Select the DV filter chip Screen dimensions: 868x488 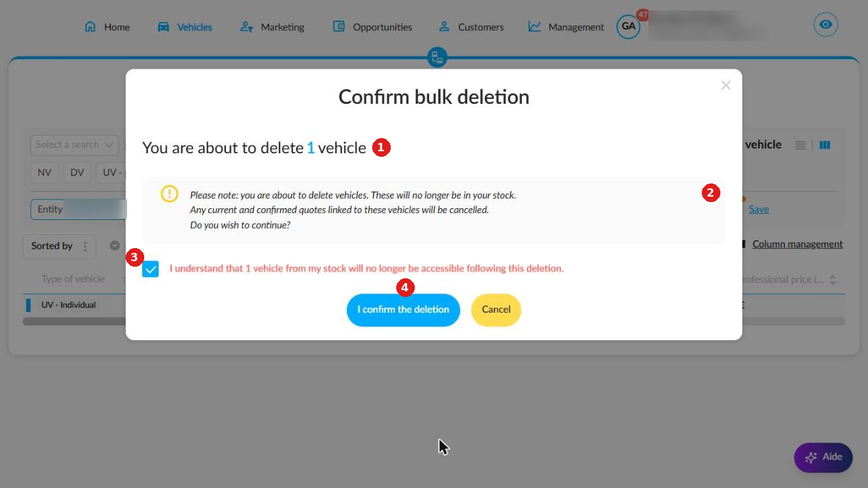click(x=77, y=173)
